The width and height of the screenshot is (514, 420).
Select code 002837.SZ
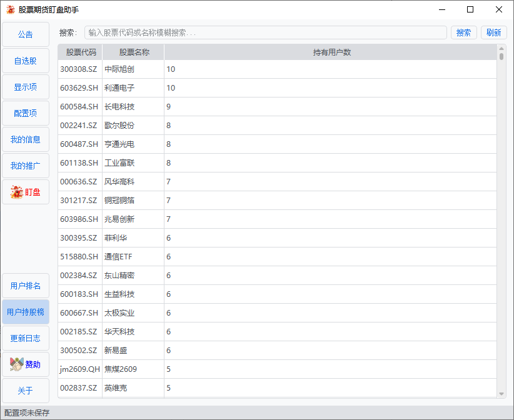click(79, 388)
